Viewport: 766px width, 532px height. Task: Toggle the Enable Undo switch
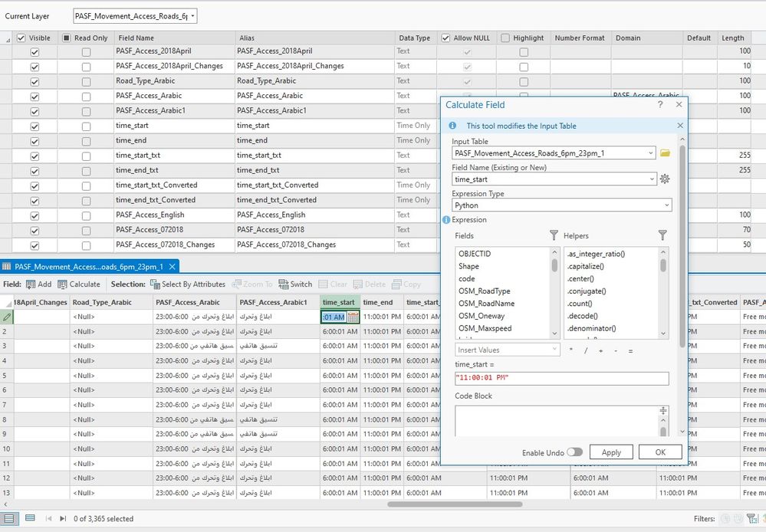574,452
